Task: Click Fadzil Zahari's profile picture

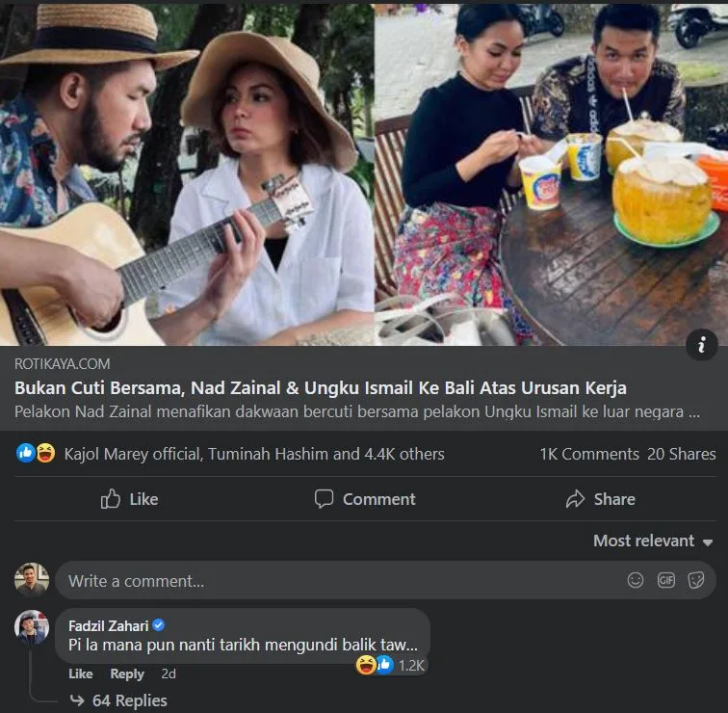Action: point(32,627)
